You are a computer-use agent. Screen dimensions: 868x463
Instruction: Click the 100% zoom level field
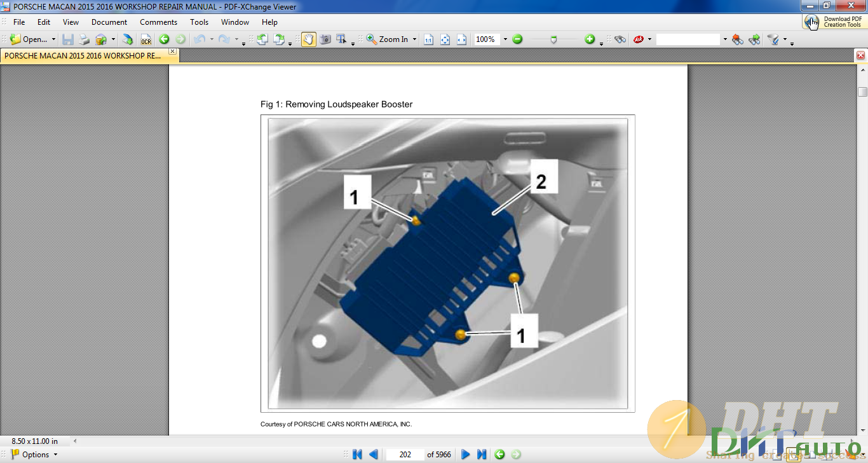point(487,39)
